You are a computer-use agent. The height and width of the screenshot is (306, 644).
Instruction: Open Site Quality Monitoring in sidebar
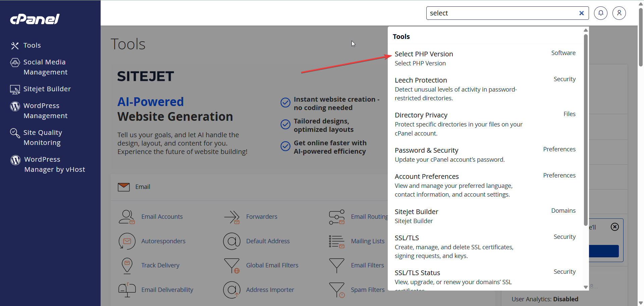[43, 138]
